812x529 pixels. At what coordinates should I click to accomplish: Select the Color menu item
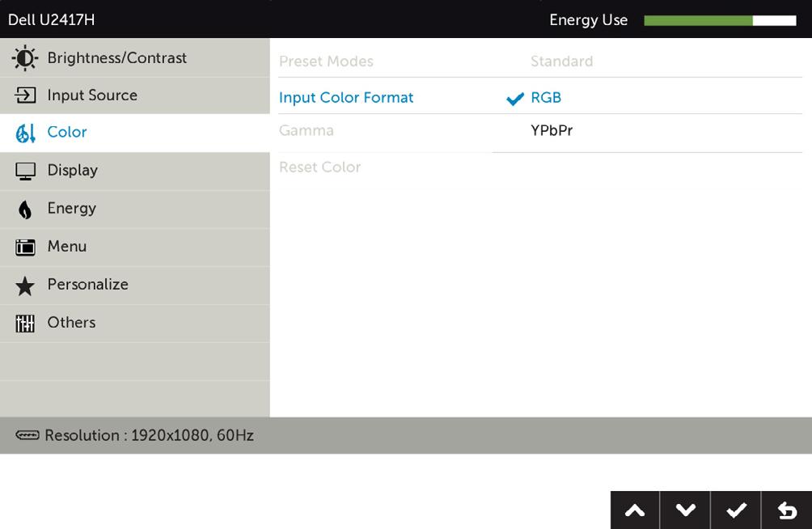[134, 133]
